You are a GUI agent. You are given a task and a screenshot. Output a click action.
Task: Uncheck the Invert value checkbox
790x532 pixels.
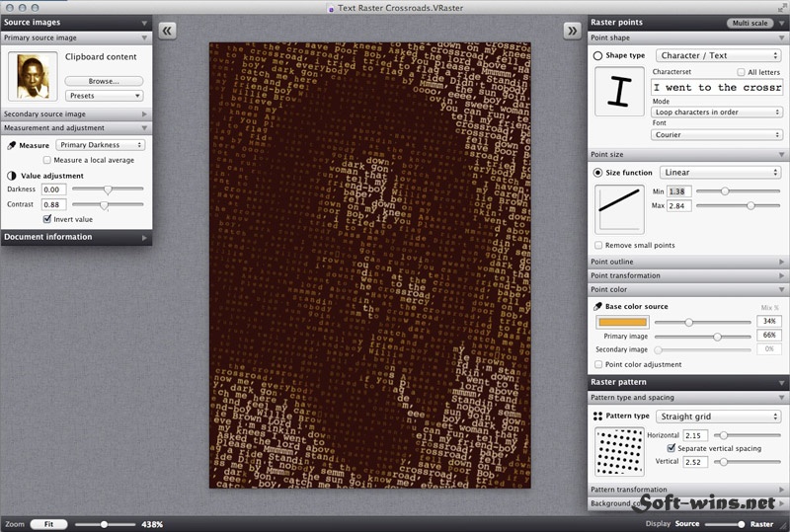tap(46, 219)
